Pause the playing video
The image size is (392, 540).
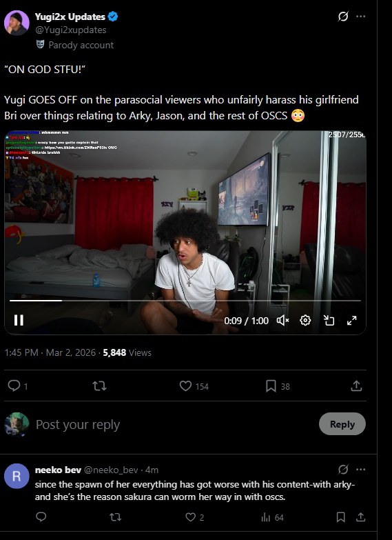pyautogui.click(x=19, y=320)
